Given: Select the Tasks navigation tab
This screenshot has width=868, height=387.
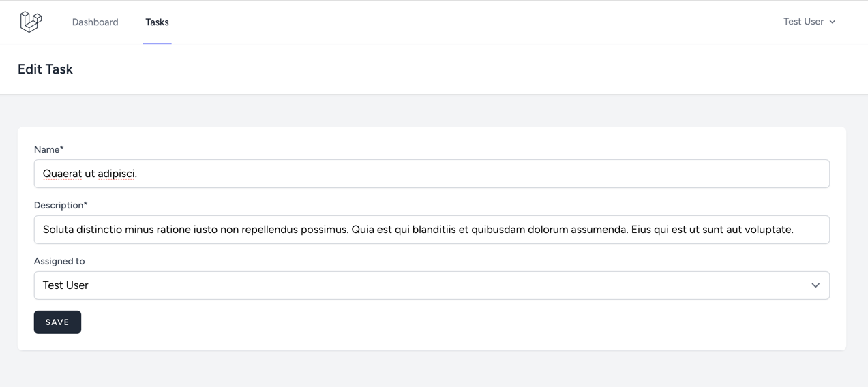Looking at the screenshot, I should [157, 22].
